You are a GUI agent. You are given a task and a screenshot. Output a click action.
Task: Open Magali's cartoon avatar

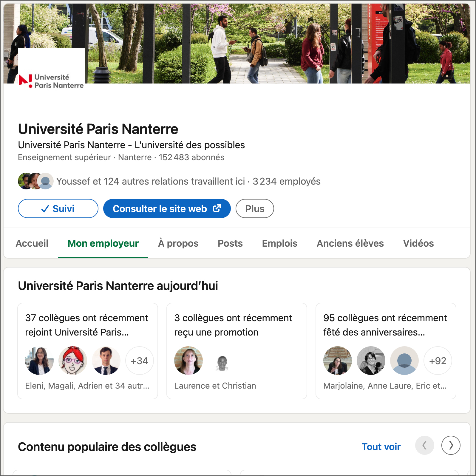point(73,361)
